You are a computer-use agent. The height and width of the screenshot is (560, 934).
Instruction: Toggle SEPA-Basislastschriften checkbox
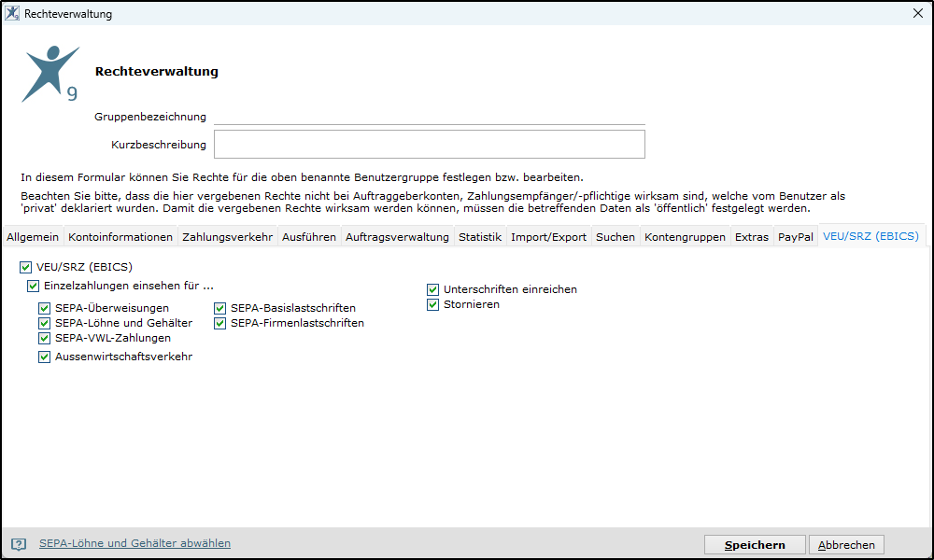coord(219,308)
